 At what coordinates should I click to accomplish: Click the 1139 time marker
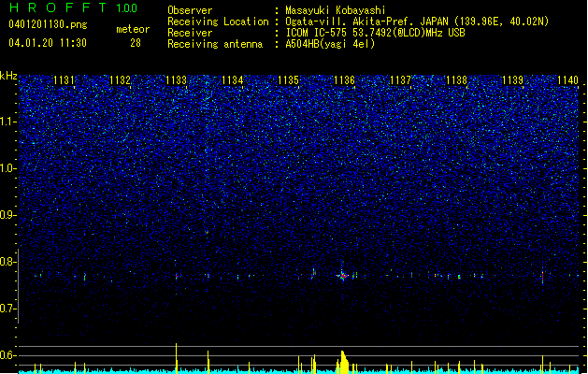click(x=512, y=80)
